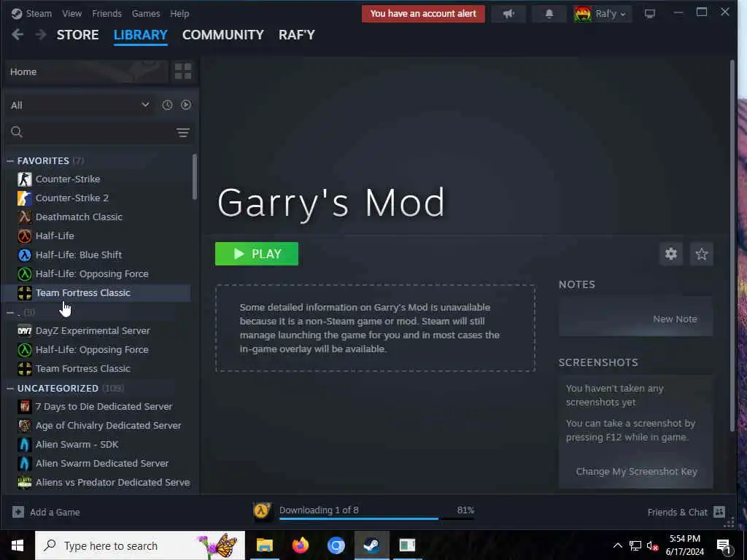Image resolution: width=747 pixels, height=560 pixels.
Task: Collapse the UNCATEGORIZED category
Action: 10,389
